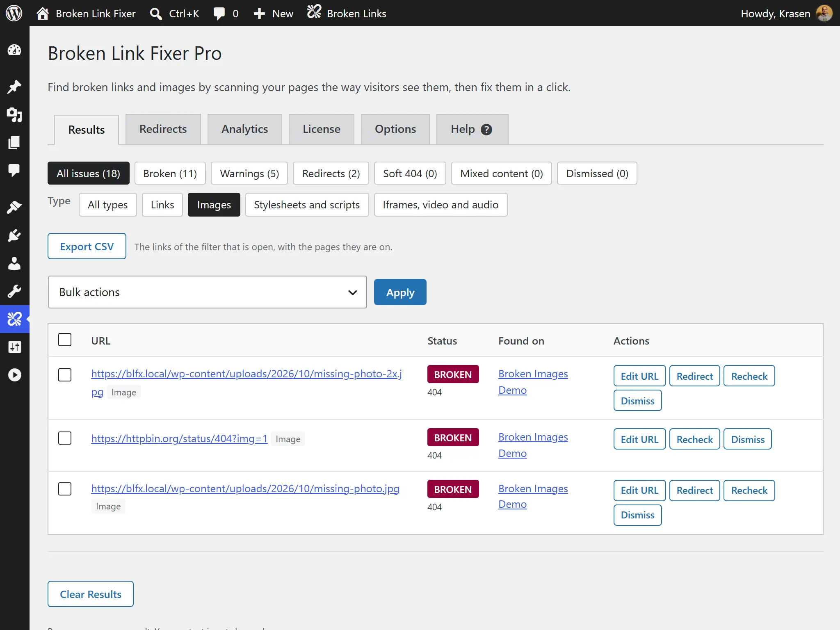Image resolution: width=840 pixels, height=630 pixels.
Task: Select the Links type filter
Action: 162,205
